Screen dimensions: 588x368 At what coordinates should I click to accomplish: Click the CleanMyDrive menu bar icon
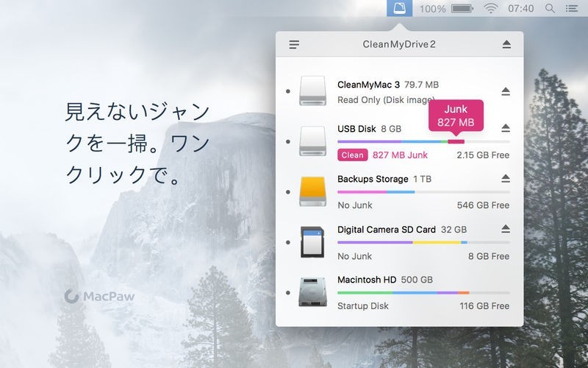point(400,8)
